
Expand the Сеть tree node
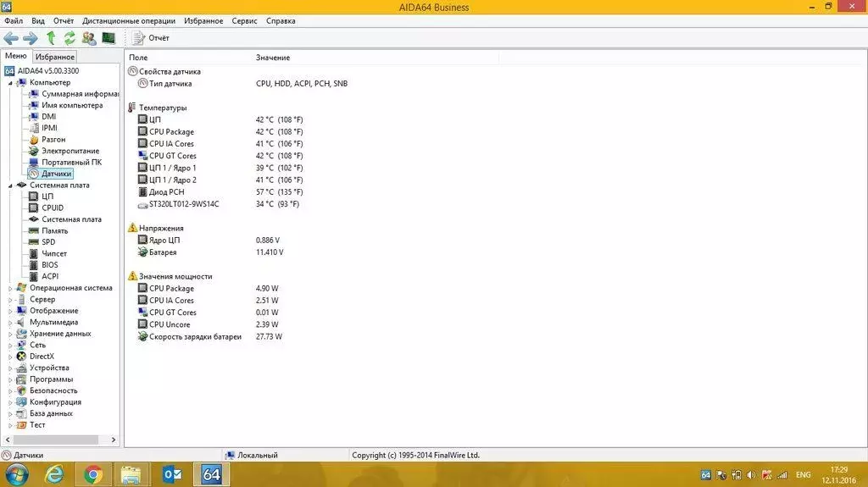click(10, 346)
